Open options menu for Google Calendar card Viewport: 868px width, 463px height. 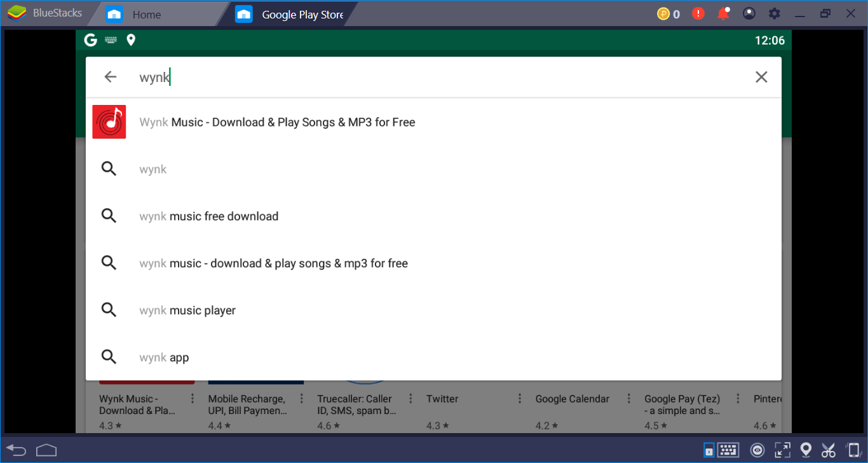click(629, 399)
